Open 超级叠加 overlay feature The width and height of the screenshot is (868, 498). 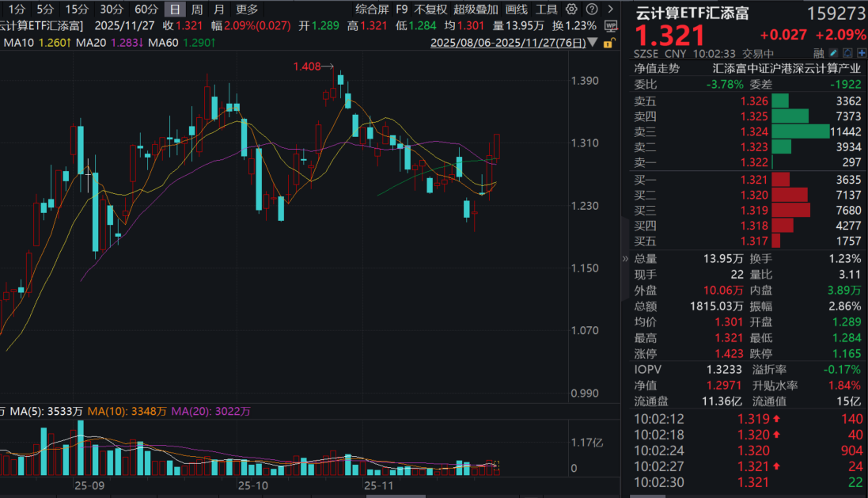pos(476,10)
